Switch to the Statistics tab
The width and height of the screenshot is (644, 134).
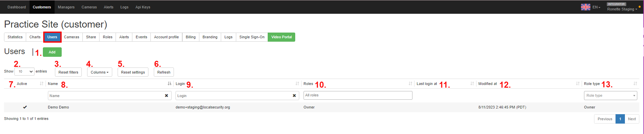click(x=15, y=37)
